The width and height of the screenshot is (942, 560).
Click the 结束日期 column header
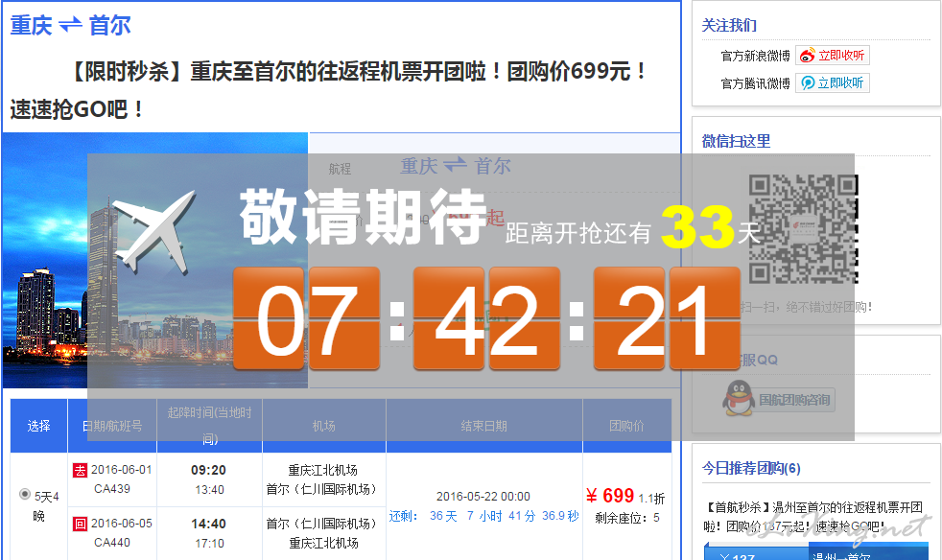coord(484,426)
